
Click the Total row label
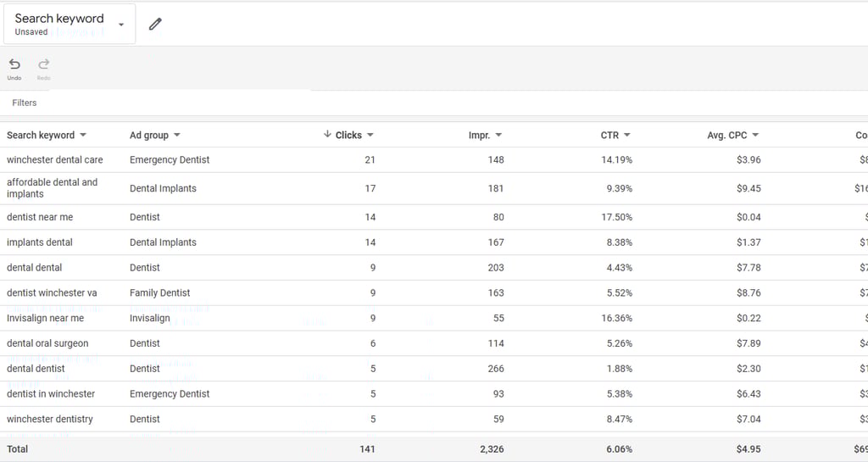pos(17,448)
